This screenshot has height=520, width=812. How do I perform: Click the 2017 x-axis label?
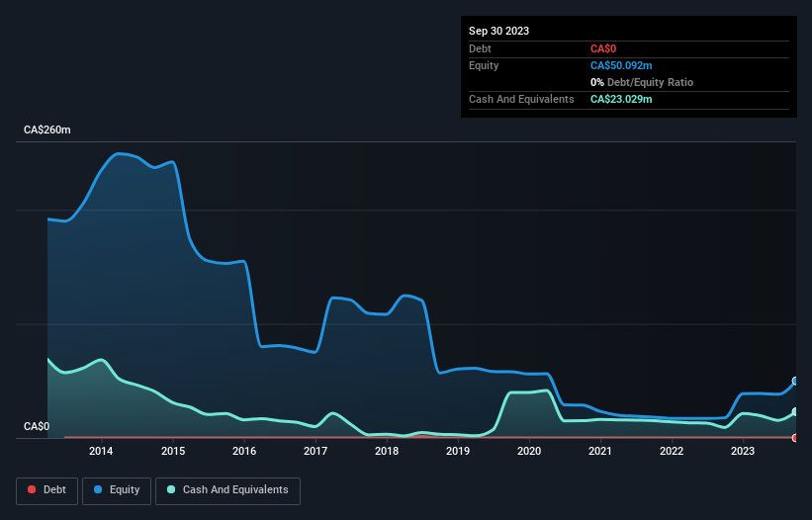316,451
